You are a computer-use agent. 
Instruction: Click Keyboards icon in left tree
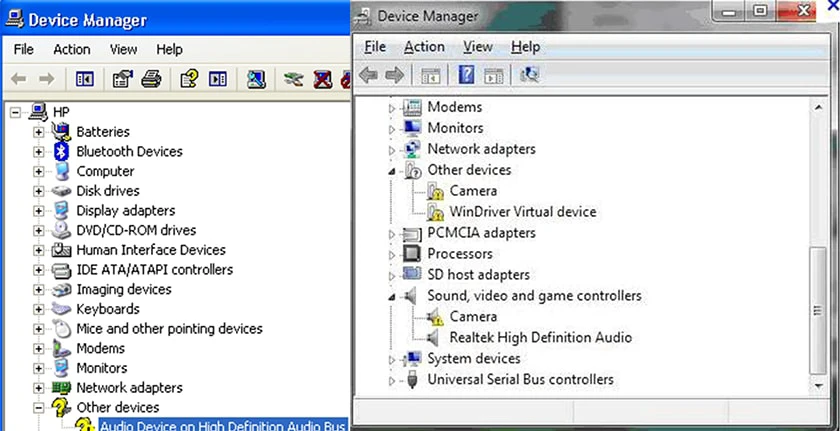[61, 309]
